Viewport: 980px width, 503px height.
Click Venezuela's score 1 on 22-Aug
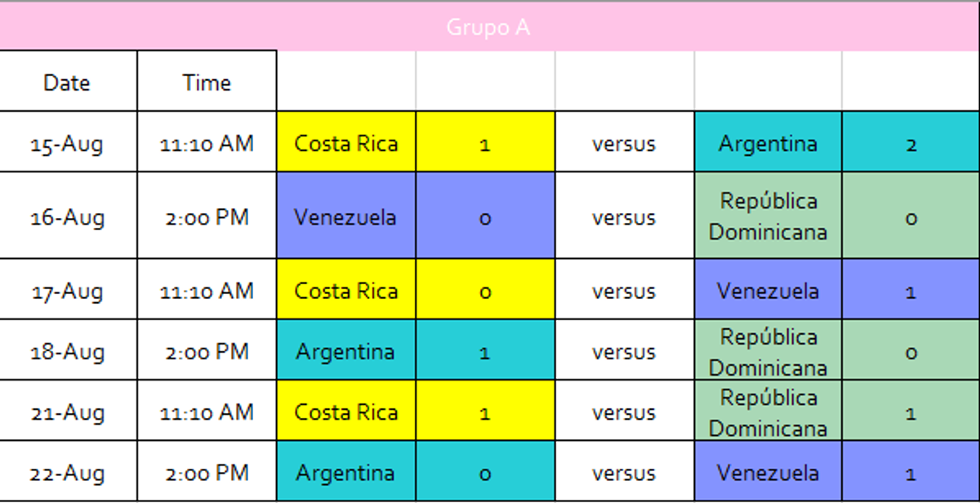(x=911, y=471)
